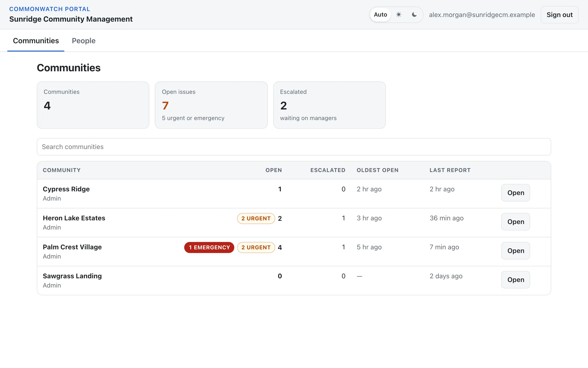Click the Sawgrass Landing name
Screen dimensions: 588x368
click(x=72, y=276)
